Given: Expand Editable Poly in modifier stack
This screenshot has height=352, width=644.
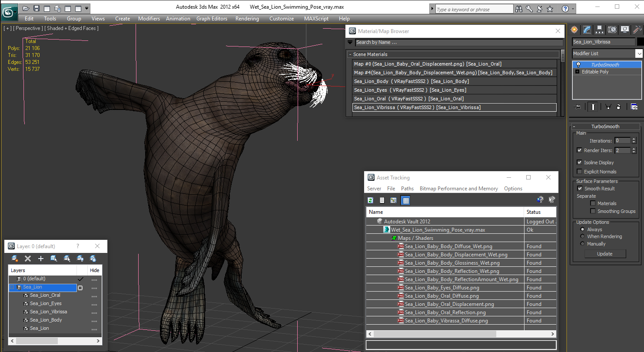Looking at the screenshot, I should [x=578, y=72].
